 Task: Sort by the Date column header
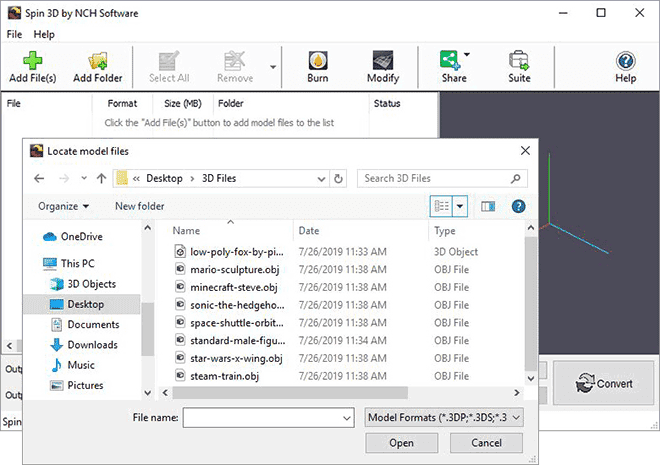309,231
